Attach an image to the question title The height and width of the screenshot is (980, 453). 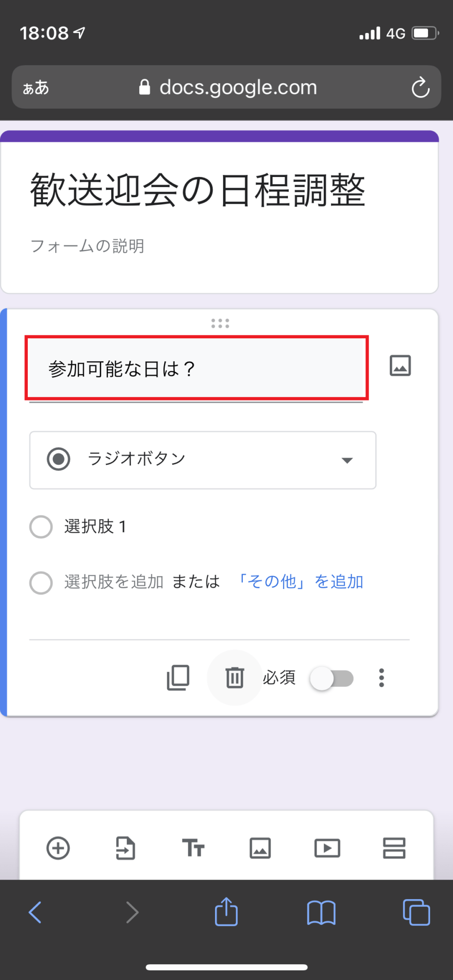pyautogui.click(x=400, y=366)
